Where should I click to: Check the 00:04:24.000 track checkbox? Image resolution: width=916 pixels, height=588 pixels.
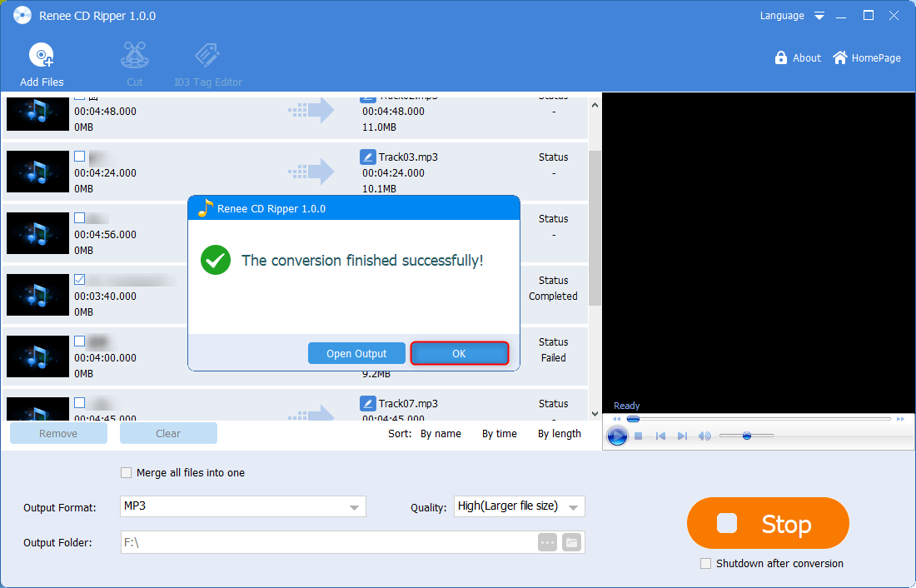79,156
